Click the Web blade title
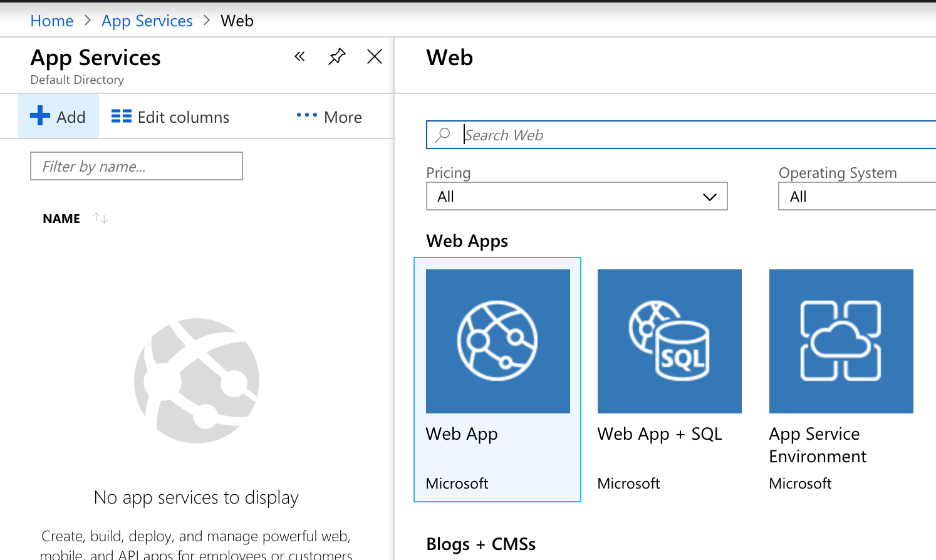 [450, 58]
